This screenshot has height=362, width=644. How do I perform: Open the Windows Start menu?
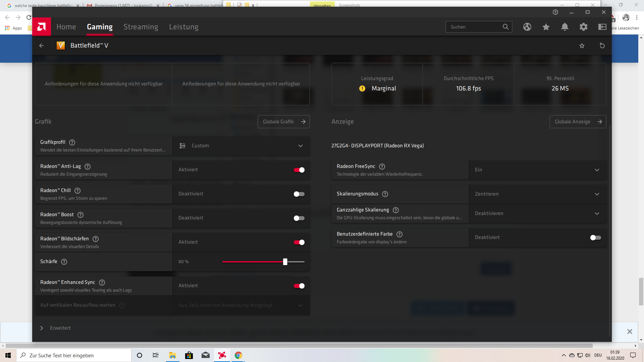[x=8, y=355]
